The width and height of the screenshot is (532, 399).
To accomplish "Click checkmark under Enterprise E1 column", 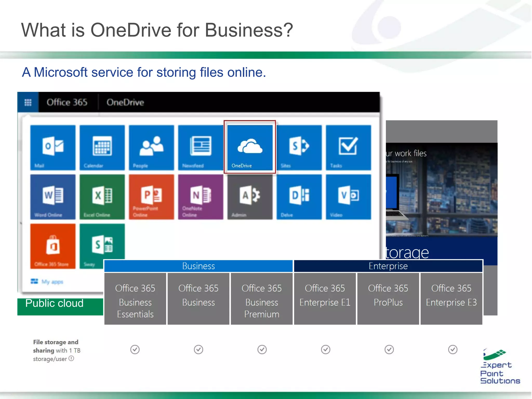I will pyautogui.click(x=325, y=350).
